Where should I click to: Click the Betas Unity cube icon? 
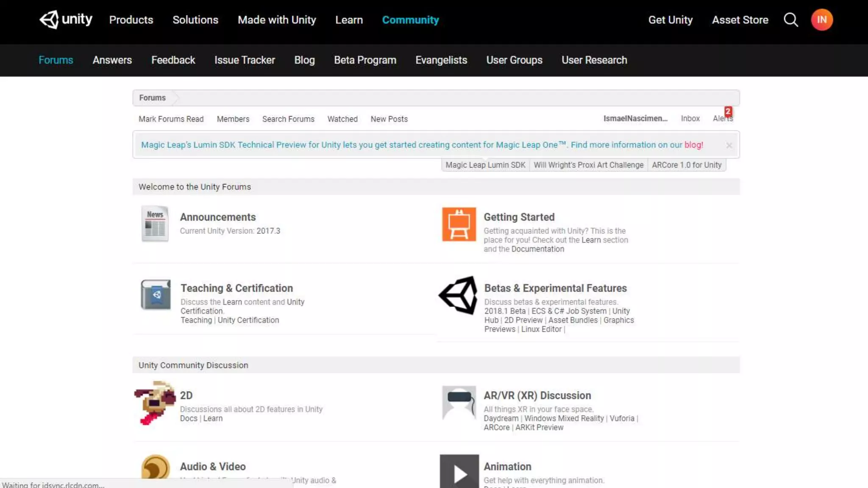[x=459, y=295]
